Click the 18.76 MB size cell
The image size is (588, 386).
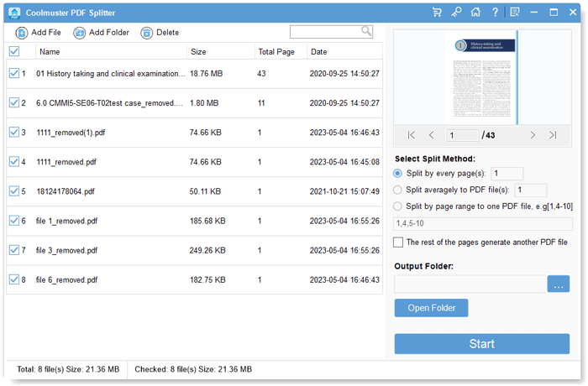[x=207, y=74]
